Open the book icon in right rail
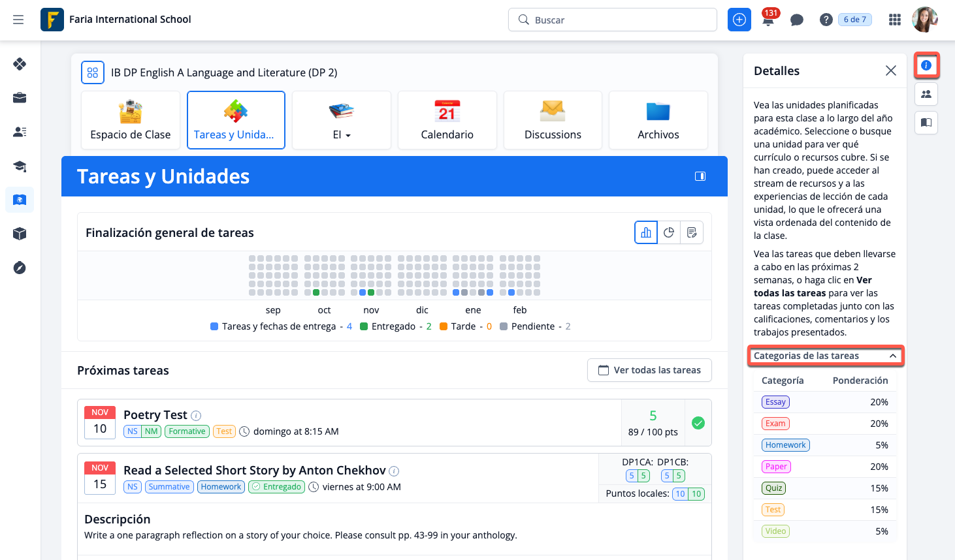 click(926, 122)
